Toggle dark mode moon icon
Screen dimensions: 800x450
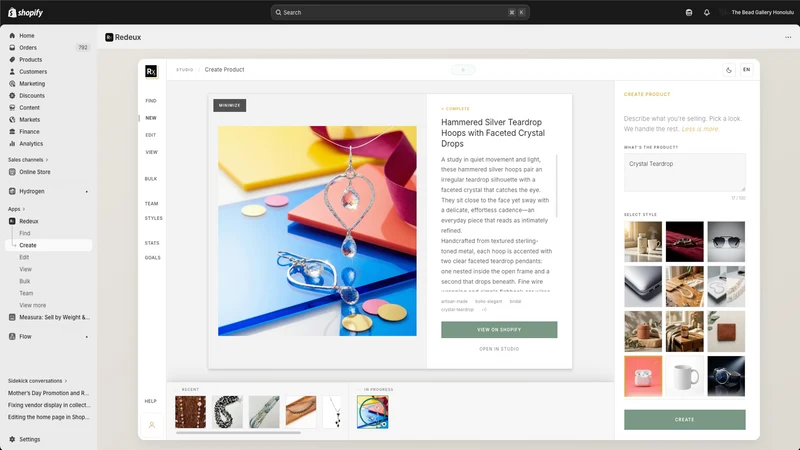[x=729, y=70]
